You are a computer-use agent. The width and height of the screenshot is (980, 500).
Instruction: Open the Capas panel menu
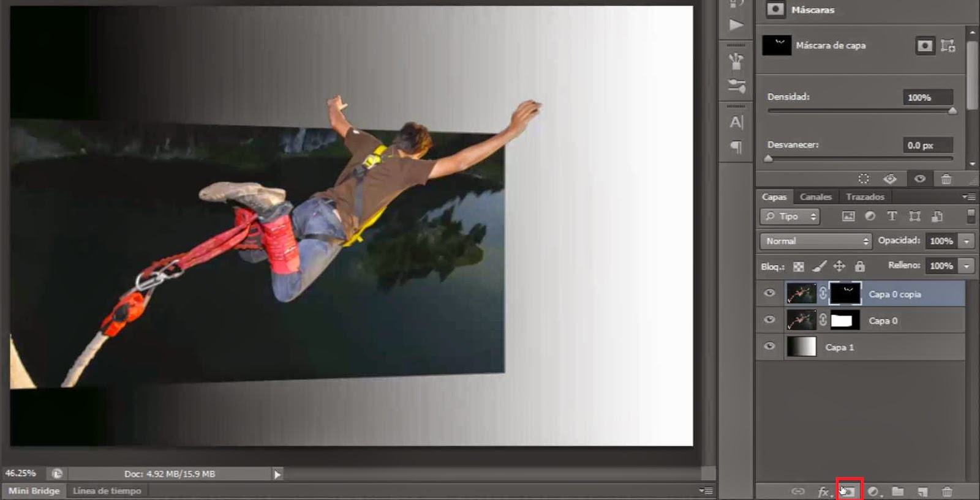[x=968, y=196]
